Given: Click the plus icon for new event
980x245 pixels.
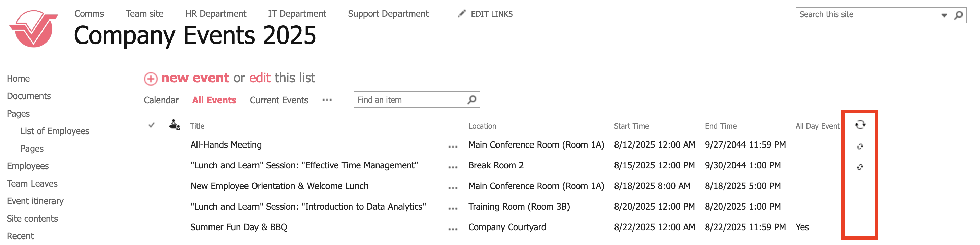Looking at the screenshot, I should [151, 79].
